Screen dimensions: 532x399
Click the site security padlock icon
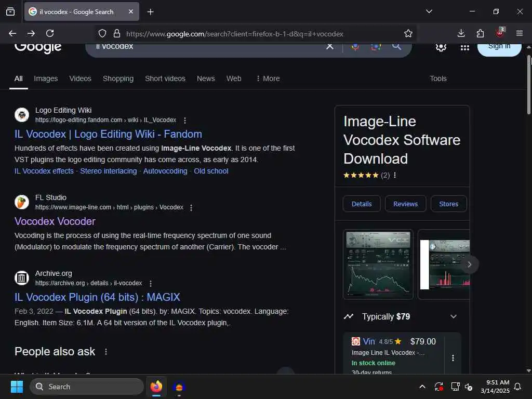tap(117, 34)
